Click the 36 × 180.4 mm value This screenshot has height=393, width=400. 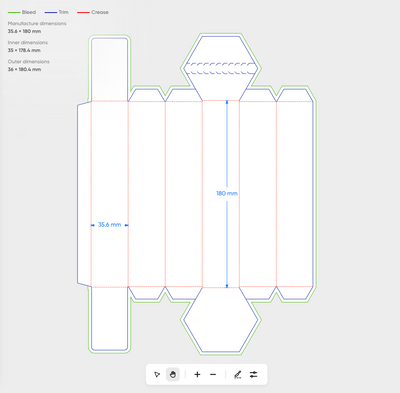pos(24,69)
